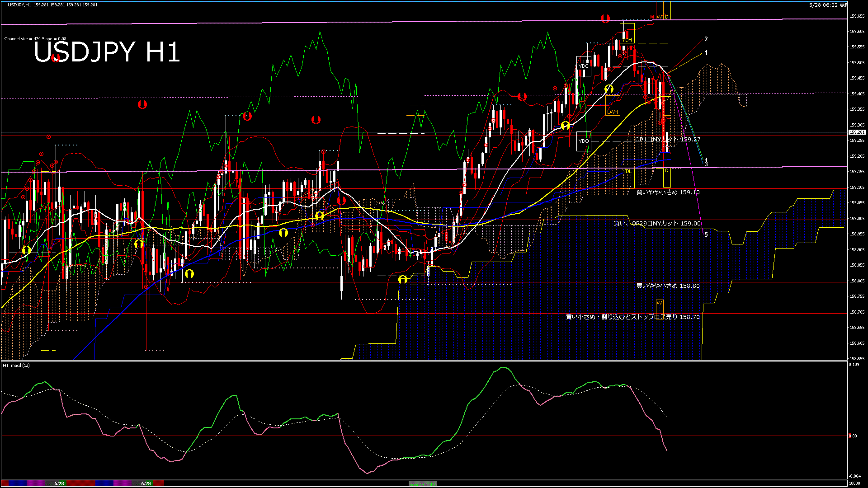The height and width of the screenshot is (488, 868).
Task: Click the yellow D pivot label at chart top
Action: coord(666,17)
